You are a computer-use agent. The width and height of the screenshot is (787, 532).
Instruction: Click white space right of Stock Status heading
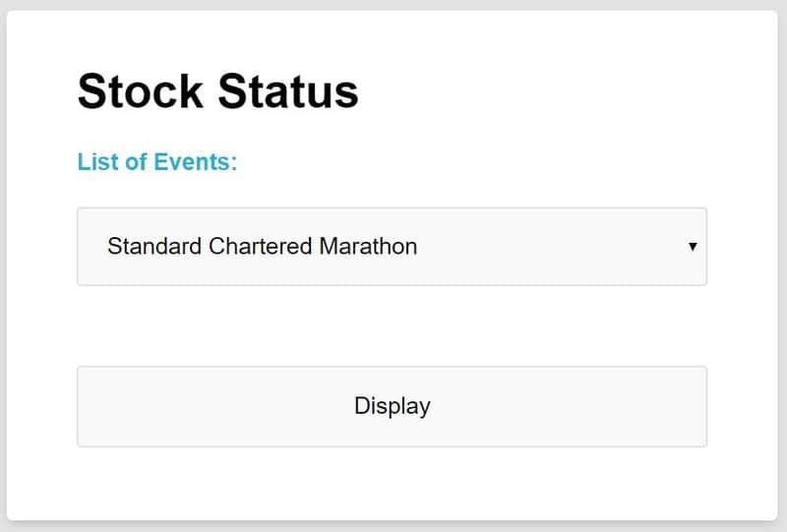(551, 91)
